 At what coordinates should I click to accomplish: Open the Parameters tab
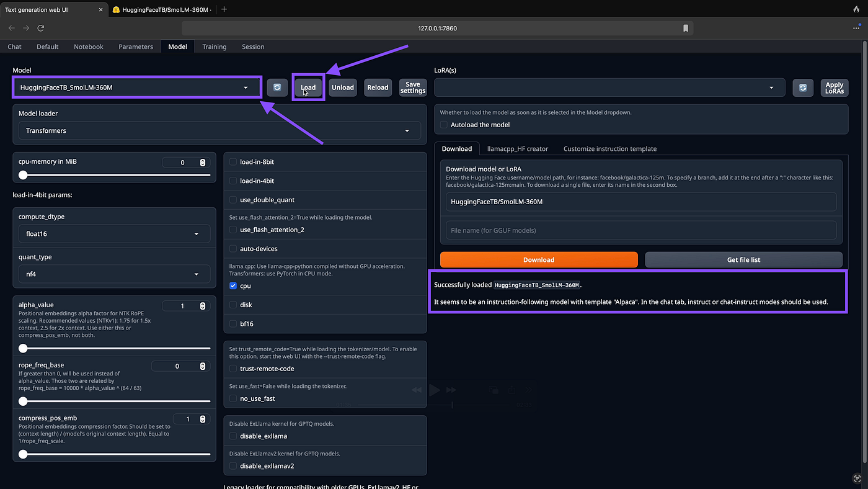pyautogui.click(x=136, y=47)
